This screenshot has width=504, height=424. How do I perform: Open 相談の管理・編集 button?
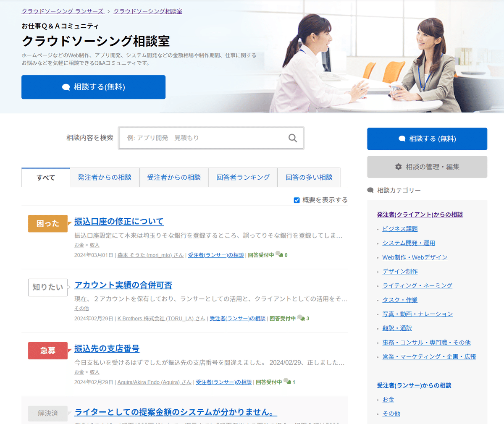tap(427, 167)
